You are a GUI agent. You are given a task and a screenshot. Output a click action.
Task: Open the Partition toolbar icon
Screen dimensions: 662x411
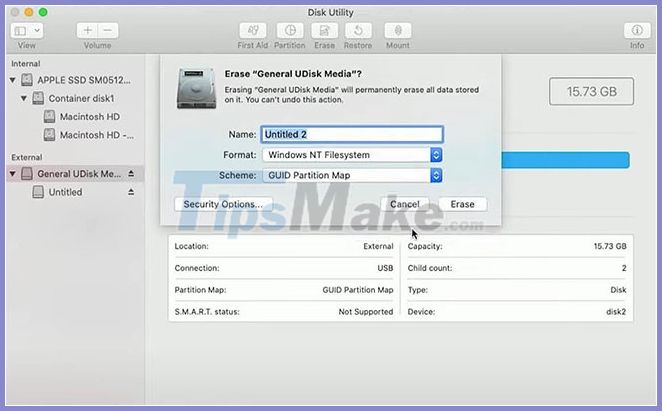click(290, 30)
